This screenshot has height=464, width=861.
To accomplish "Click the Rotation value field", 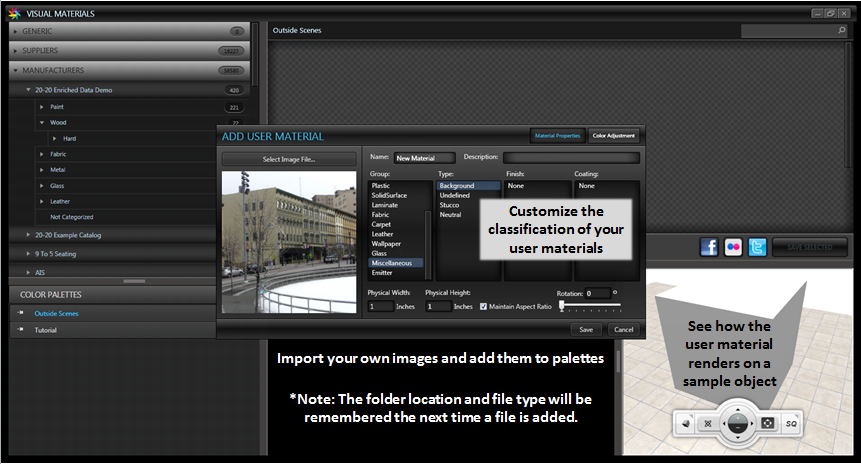I will 597,293.
